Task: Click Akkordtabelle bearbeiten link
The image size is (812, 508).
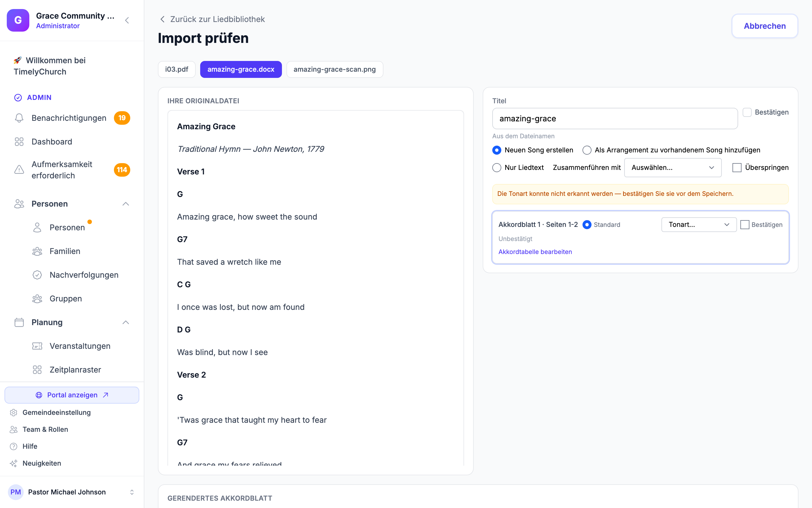Action: (x=535, y=252)
